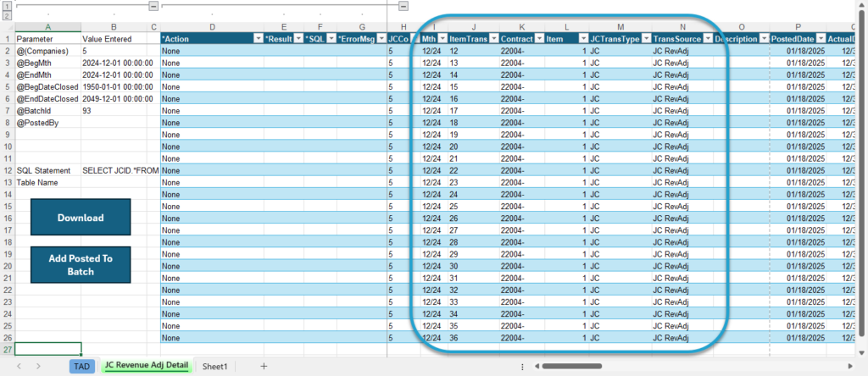Select column A by its header
The width and height of the screenshot is (868, 376).
click(x=47, y=27)
